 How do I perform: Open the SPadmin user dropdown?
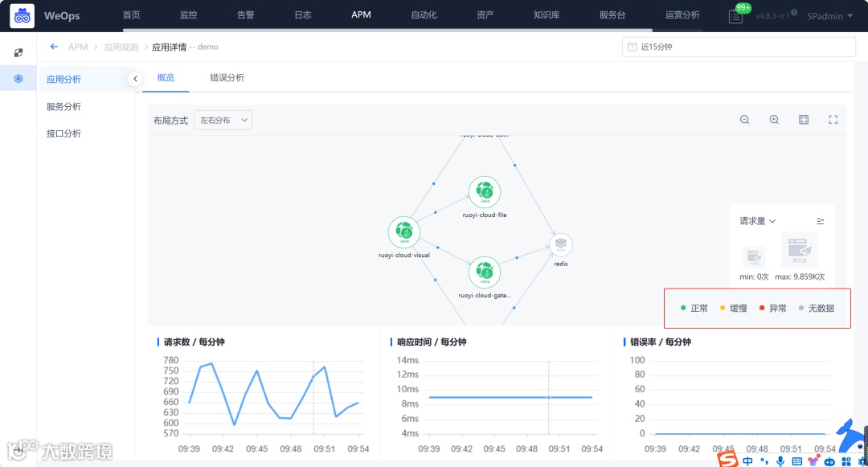point(829,16)
